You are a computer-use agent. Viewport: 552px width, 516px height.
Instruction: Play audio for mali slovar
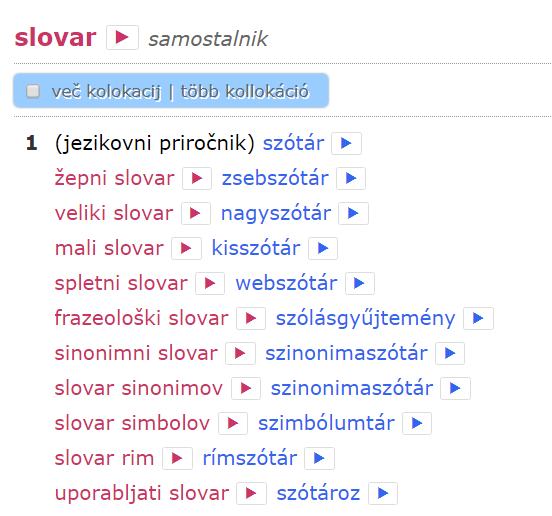click(x=186, y=248)
